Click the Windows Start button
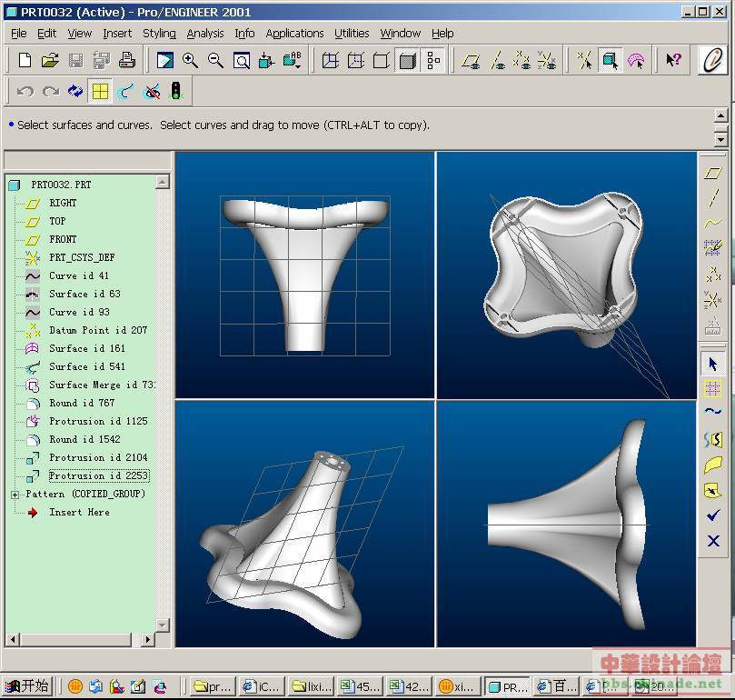This screenshot has height=700, width=735. (27, 686)
